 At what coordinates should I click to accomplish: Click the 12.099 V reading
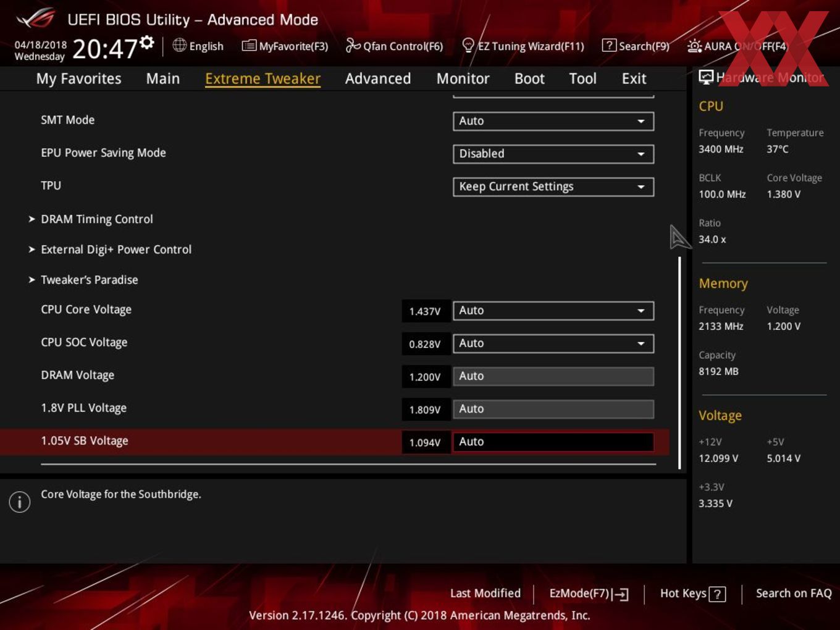click(718, 458)
